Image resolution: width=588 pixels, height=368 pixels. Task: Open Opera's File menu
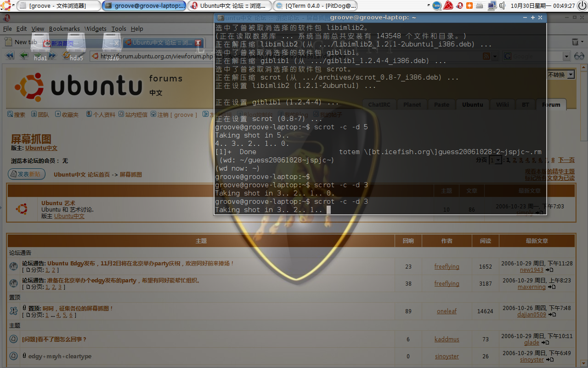(7, 29)
